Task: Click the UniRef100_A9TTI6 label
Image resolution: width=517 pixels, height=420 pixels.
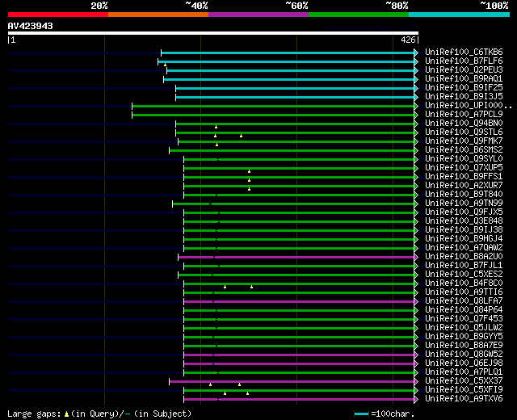Action: pyautogui.click(x=464, y=292)
